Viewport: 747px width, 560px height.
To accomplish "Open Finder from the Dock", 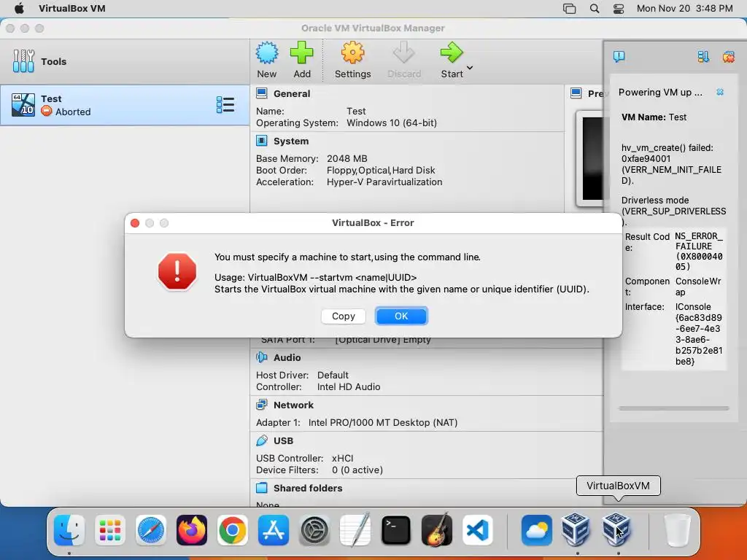I will [x=69, y=530].
